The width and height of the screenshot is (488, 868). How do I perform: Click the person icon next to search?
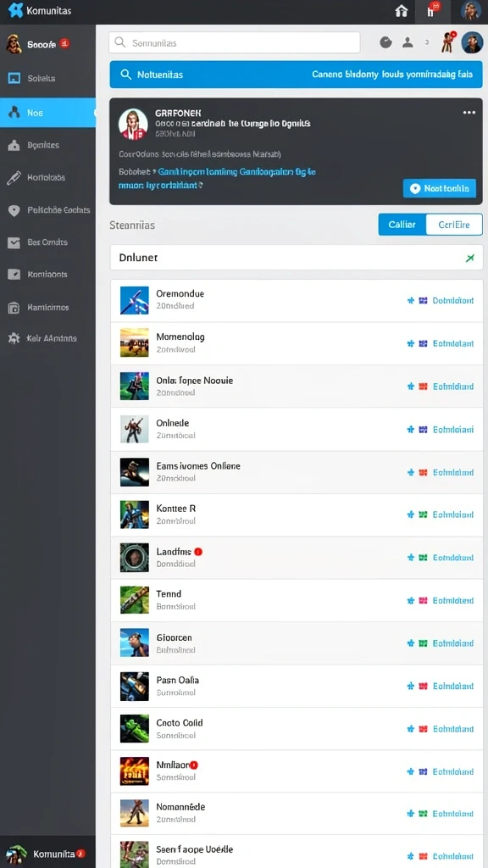coord(408,42)
